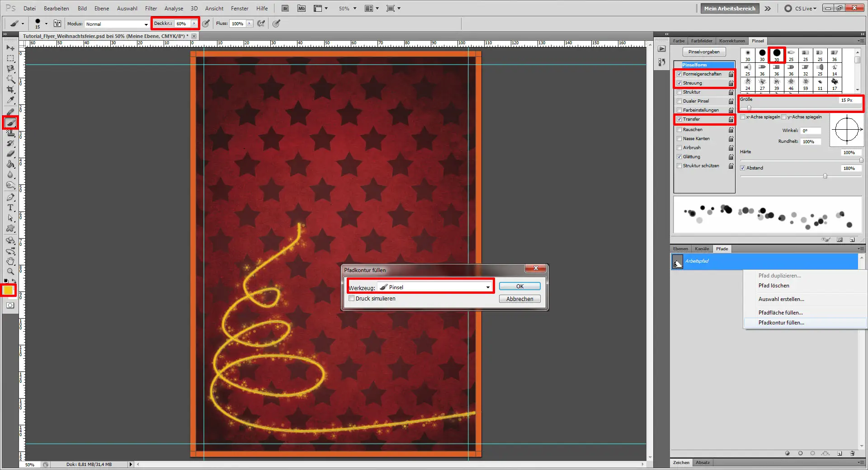The width and height of the screenshot is (868, 470).
Task: Toggle the Transfer checkbox
Action: [679, 119]
